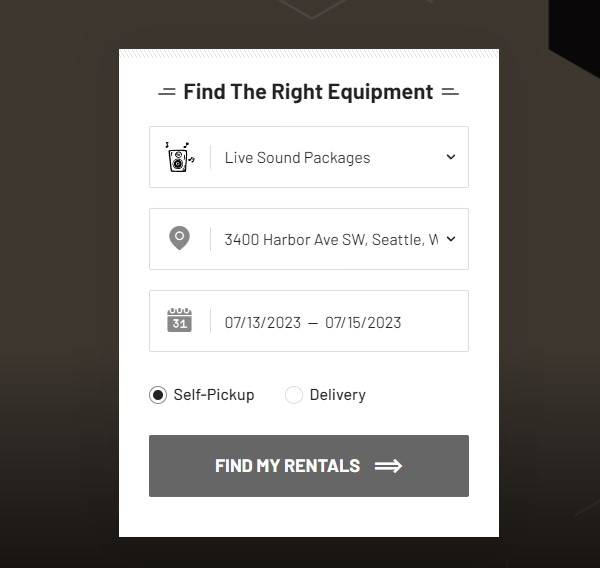Select the Self-Pickup radio button
Screen dimensions: 600x568
[x=158, y=395]
